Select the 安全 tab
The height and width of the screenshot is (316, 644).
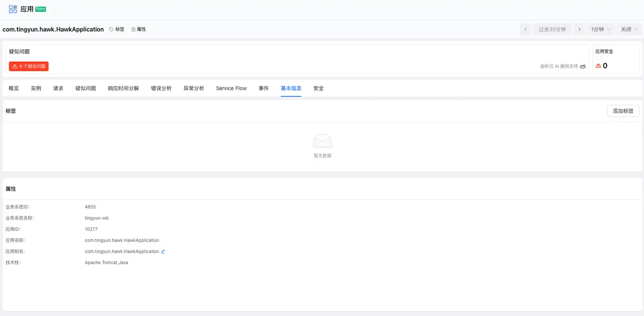tap(318, 89)
